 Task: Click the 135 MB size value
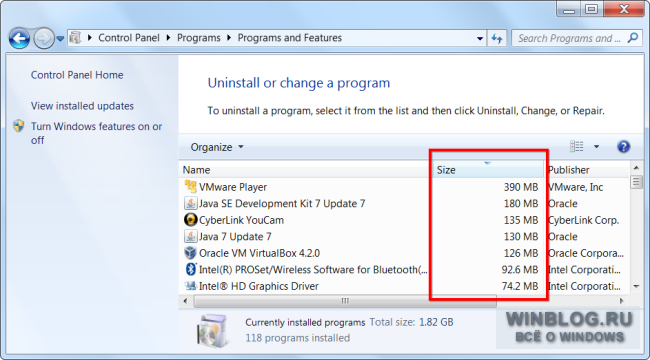pos(521,220)
